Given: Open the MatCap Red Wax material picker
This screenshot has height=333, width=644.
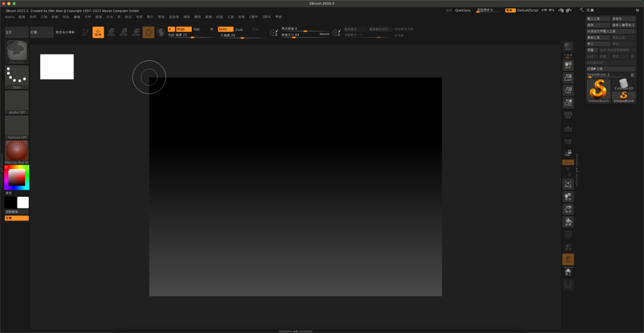Looking at the screenshot, I should [x=16, y=152].
